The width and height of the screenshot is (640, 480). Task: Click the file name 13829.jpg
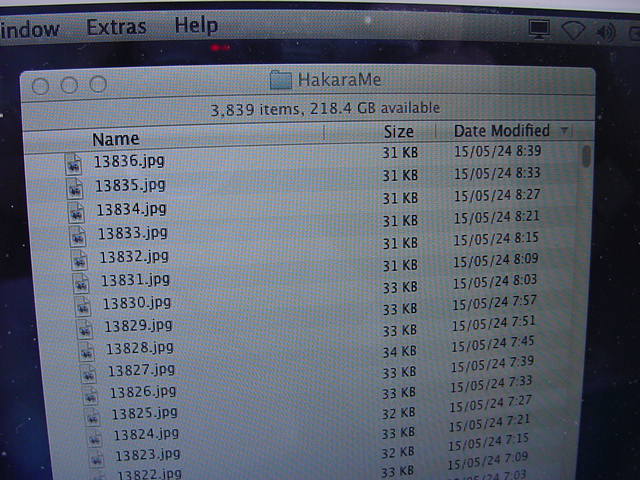tap(139, 326)
